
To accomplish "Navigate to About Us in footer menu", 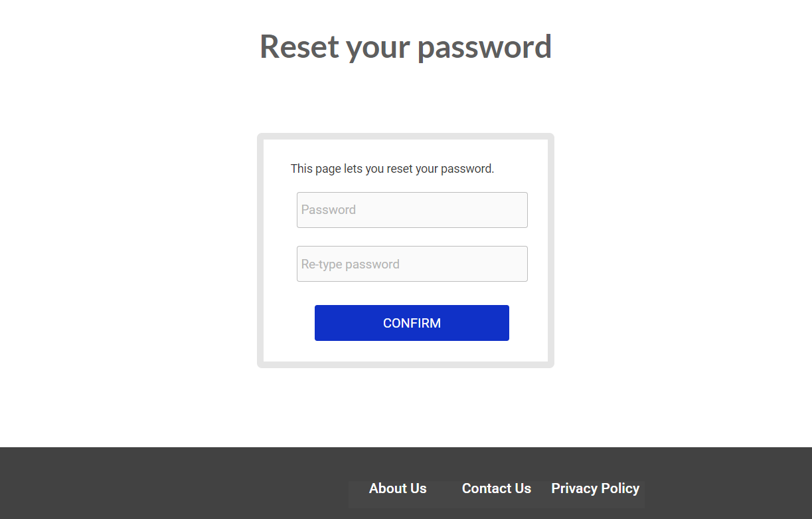I will tap(398, 488).
